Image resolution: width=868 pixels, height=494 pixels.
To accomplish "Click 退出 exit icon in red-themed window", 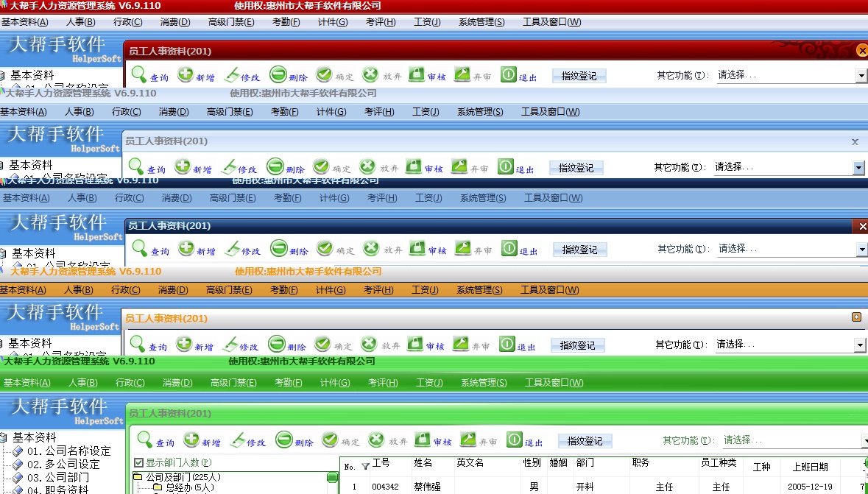I will coord(509,74).
